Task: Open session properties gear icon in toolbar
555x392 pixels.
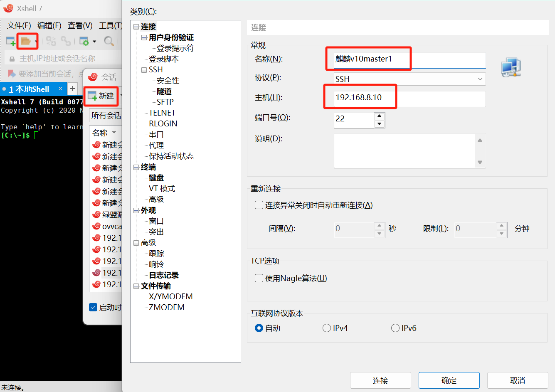Action: (x=84, y=41)
